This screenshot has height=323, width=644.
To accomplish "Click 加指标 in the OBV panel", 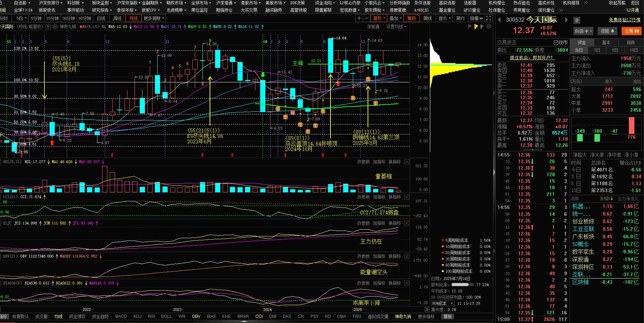I will coord(379,256).
